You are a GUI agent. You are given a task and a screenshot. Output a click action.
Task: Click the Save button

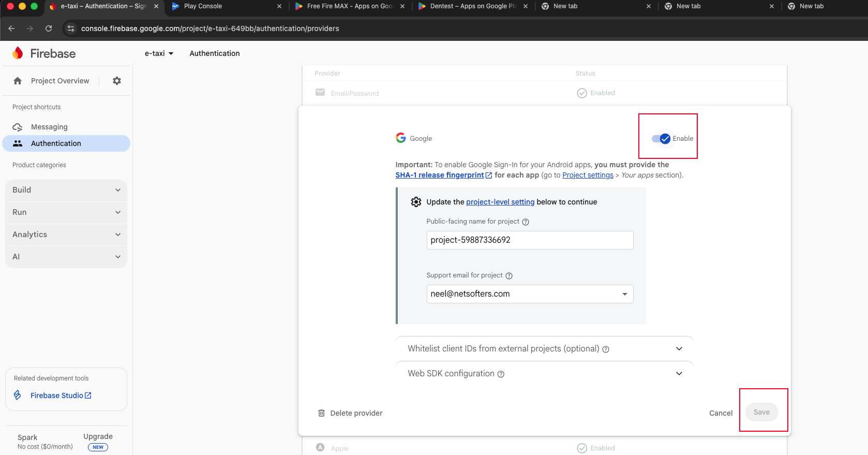(x=761, y=412)
